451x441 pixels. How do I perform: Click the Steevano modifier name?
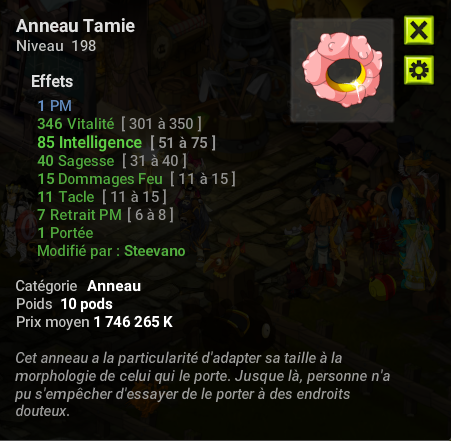pos(155,251)
